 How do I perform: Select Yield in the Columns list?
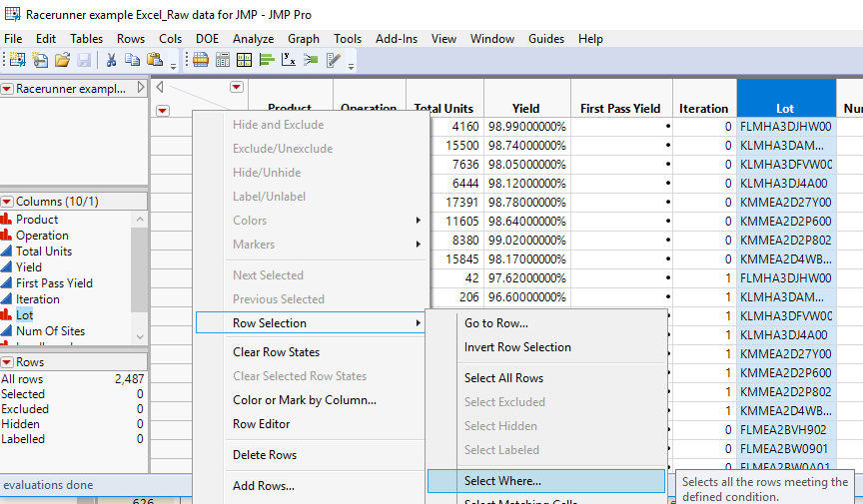[x=29, y=266]
